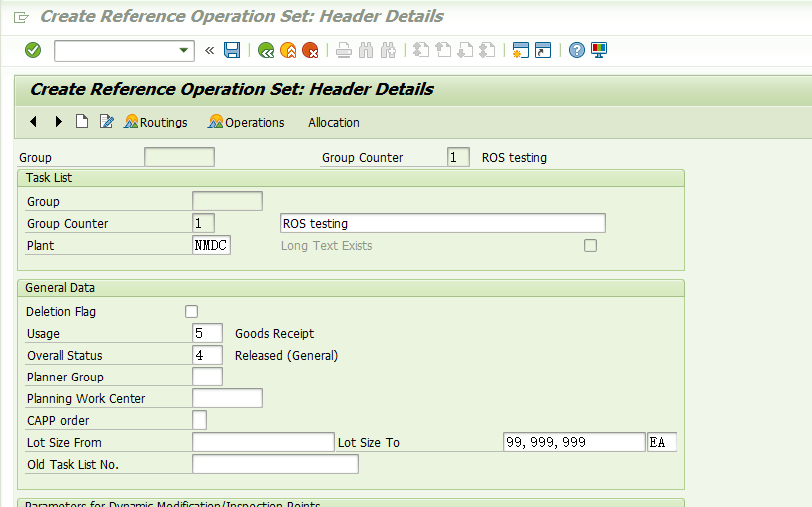This screenshot has width=812, height=507.
Task: Toggle the CAPP order checkbox
Action: click(200, 420)
